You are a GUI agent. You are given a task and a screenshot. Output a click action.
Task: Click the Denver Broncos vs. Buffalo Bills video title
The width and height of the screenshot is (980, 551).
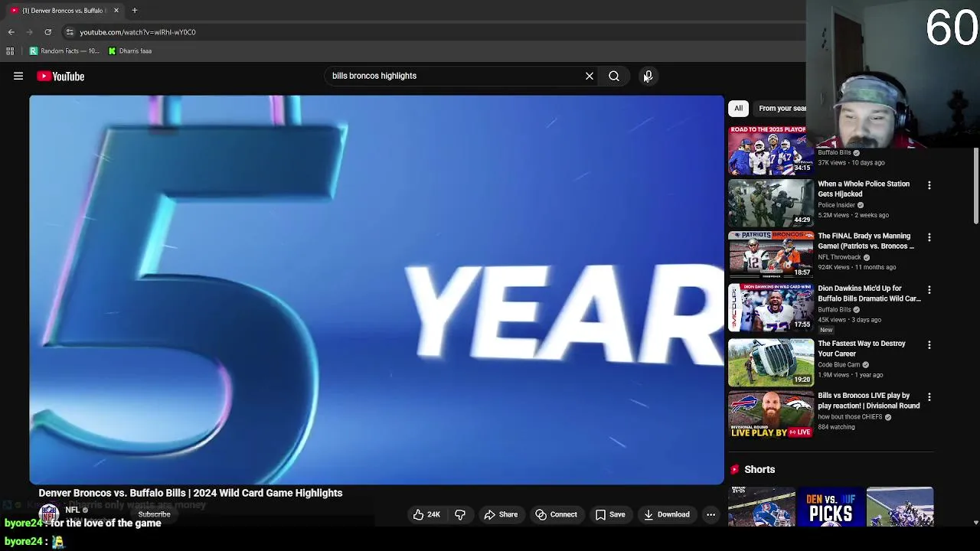[191, 493]
